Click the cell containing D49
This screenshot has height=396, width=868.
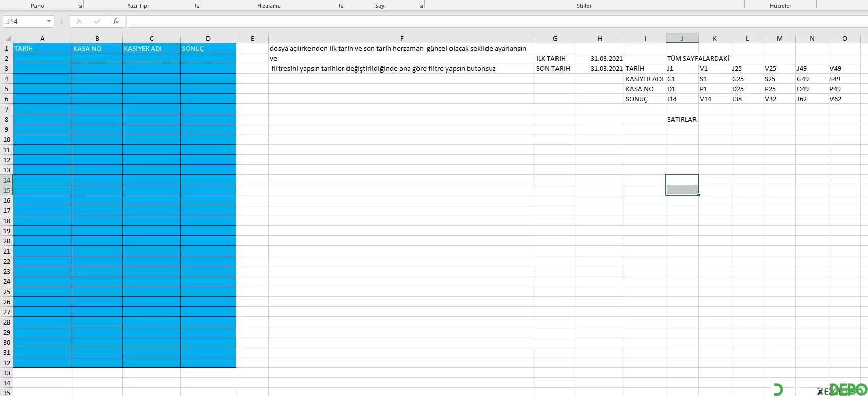pyautogui.click(x=812, y=89)
